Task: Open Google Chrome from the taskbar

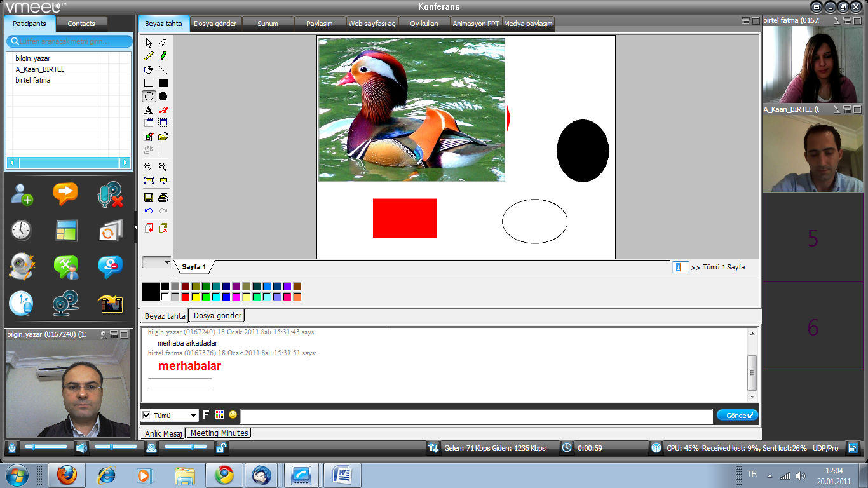Action: pyautogui.click(x=223, y=475)
